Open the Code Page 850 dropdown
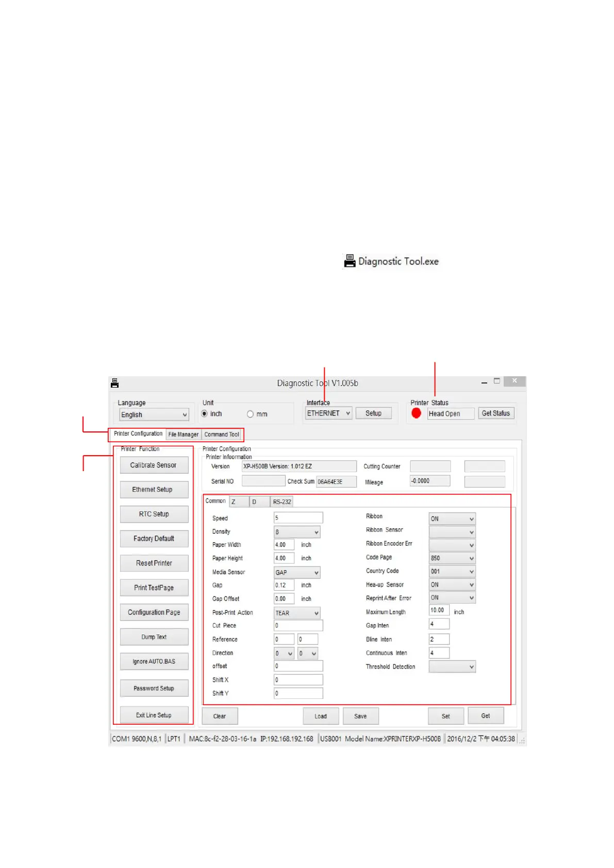 [452, 558]
